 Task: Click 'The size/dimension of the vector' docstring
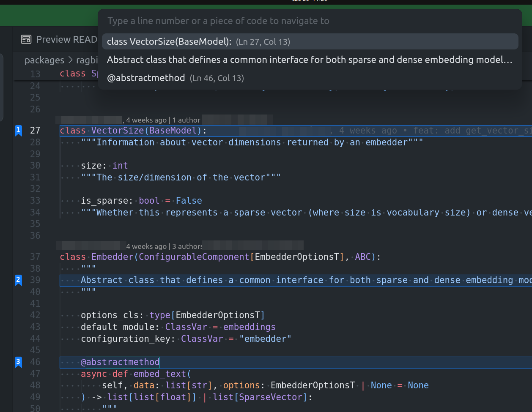pyautogui.click(x=181, y=177)
